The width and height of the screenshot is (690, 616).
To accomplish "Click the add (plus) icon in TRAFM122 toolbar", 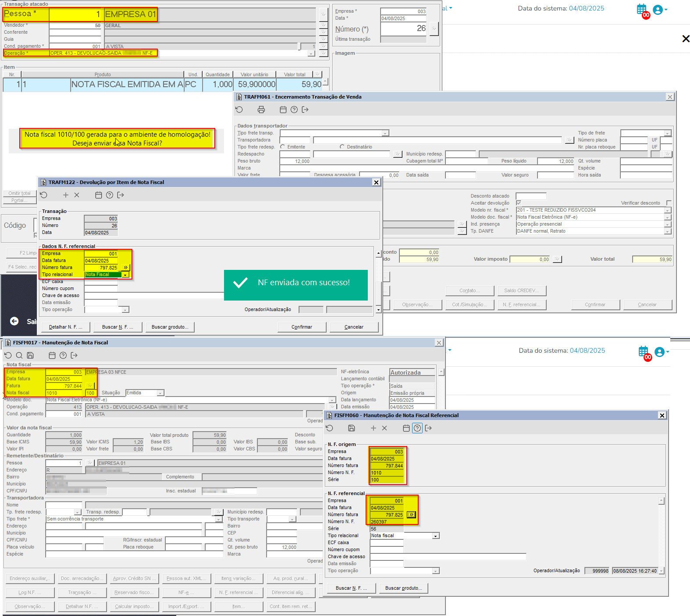I will coord(66,195).
